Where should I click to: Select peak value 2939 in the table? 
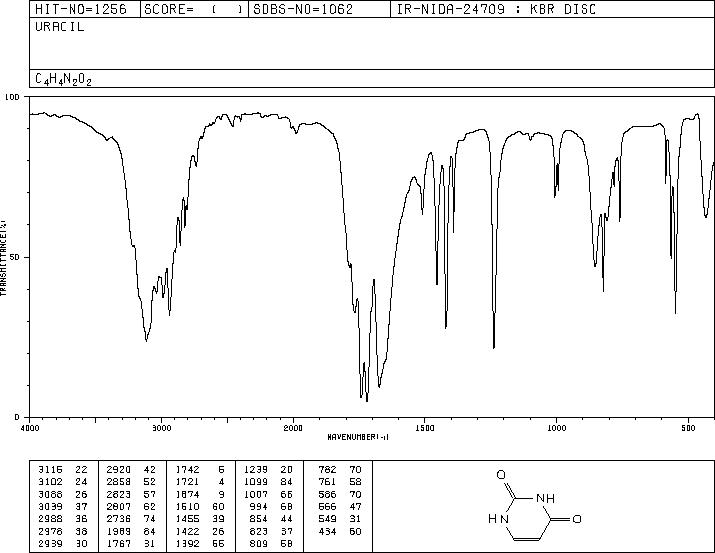click(50, 544)
